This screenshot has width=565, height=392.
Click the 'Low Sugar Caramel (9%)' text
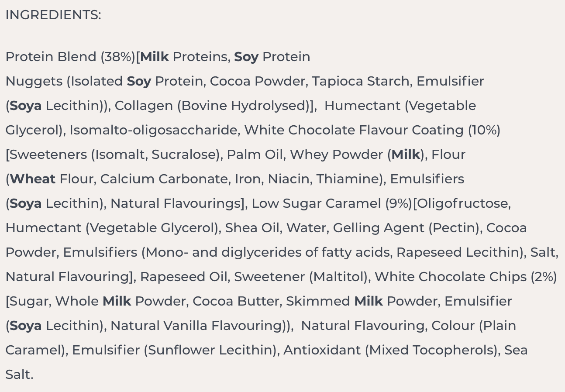tap(331, 204)
